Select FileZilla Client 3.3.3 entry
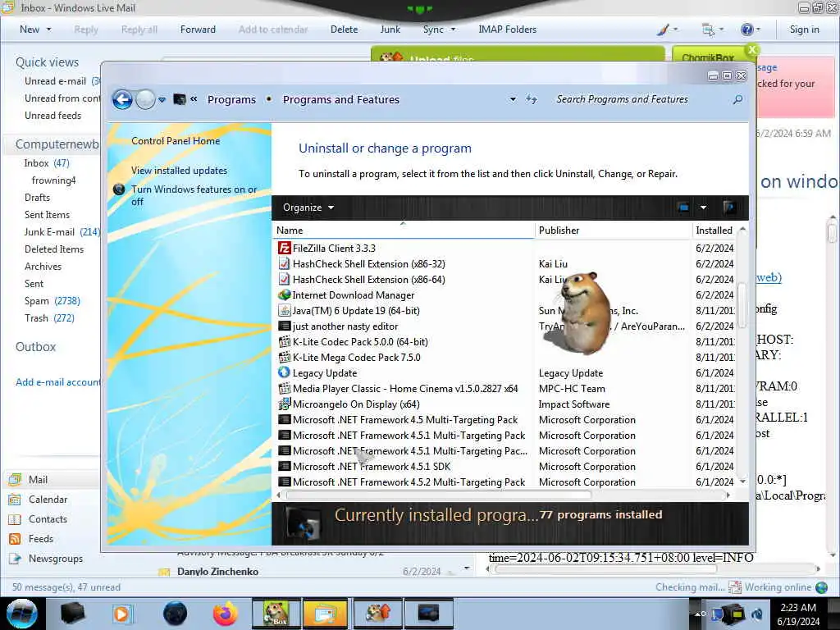The width and height of the screenshot is (840, 630). [x=505, y=249]
